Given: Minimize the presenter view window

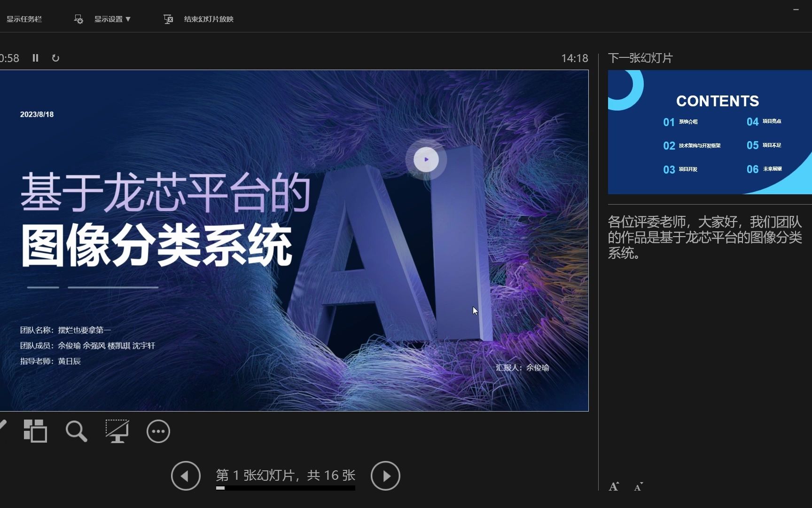Looking at the screenshot, I should (796, 9).
